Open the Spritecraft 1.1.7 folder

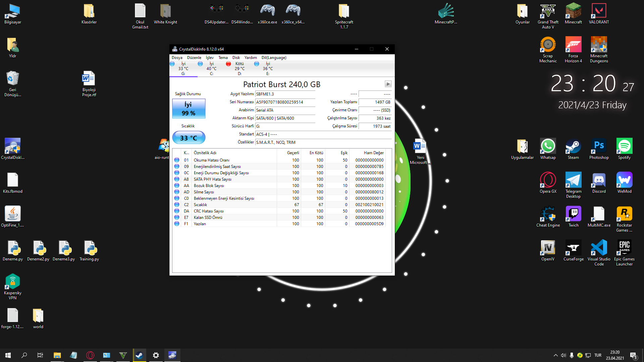(344, 16)
